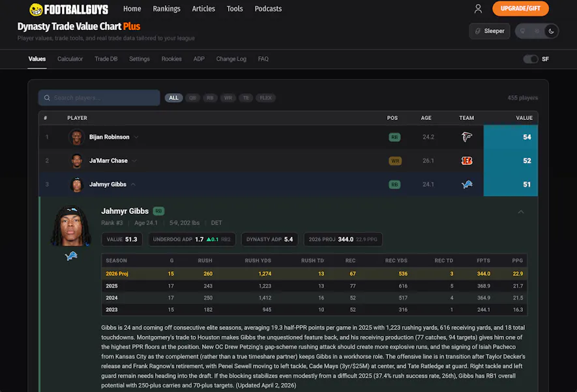Click the Search players input field
This screenshot has height=392, width=577.
tap(99, 98)
